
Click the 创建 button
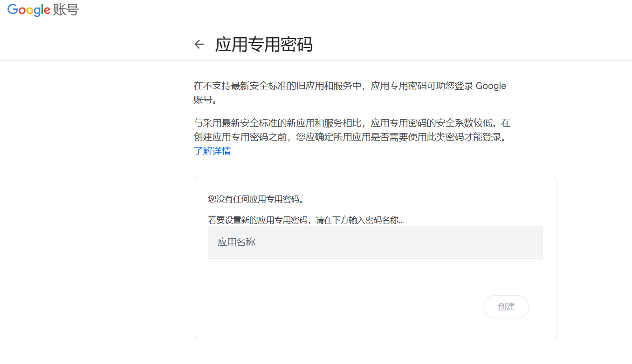coord(506,307)
